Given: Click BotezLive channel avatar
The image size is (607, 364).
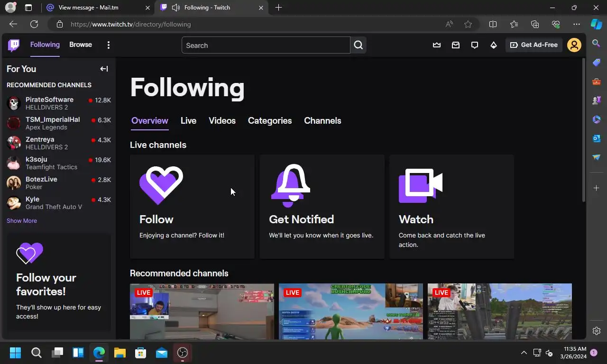Looking at the screenshot, I should [14, 183].
